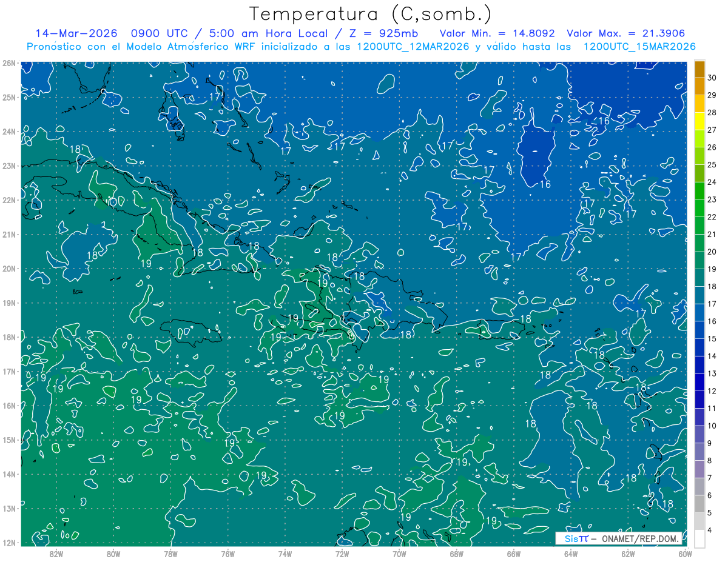This screenshot has width=728, height=562.
Task: Click legend value "21"
Action: (x=712, y=235)
